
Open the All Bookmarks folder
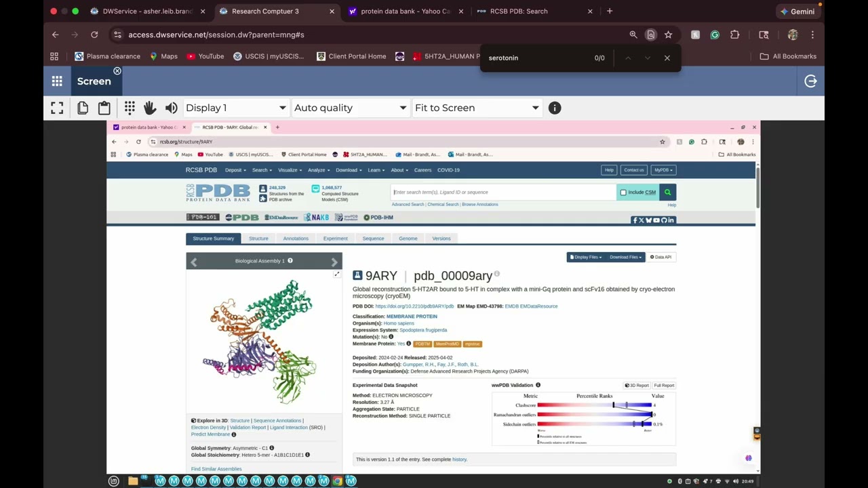[788, 56]
